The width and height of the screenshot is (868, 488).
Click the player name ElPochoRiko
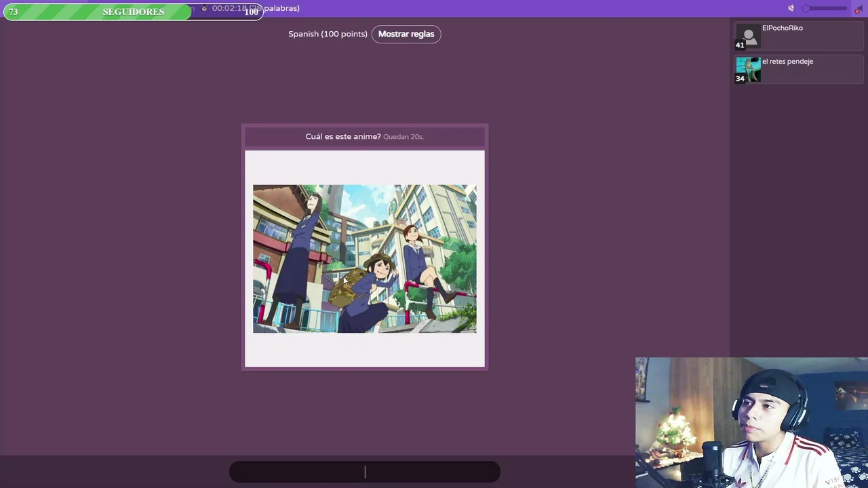coord(783,28)
